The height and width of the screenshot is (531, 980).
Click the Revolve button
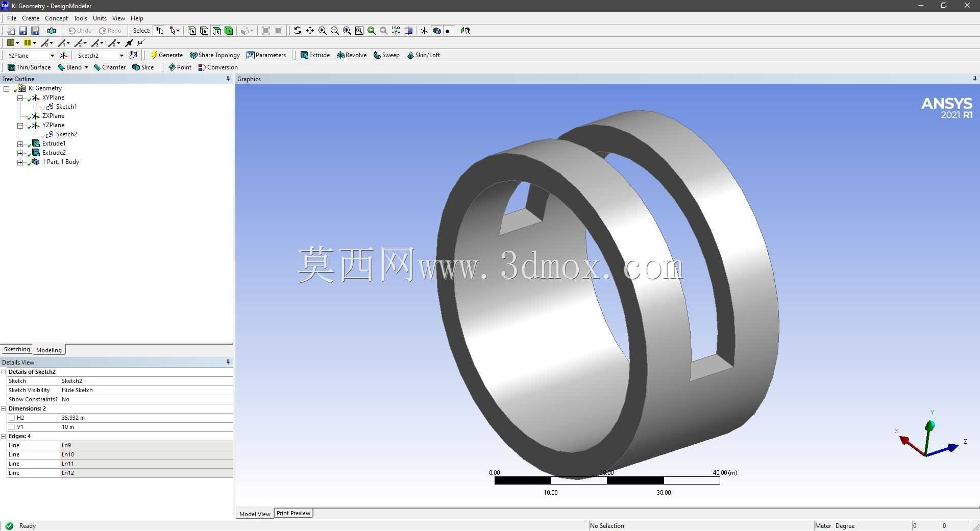click(x=352, y=55)
